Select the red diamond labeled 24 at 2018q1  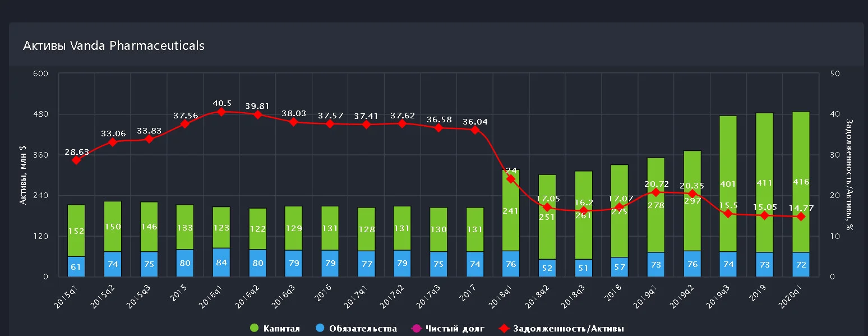511,179
